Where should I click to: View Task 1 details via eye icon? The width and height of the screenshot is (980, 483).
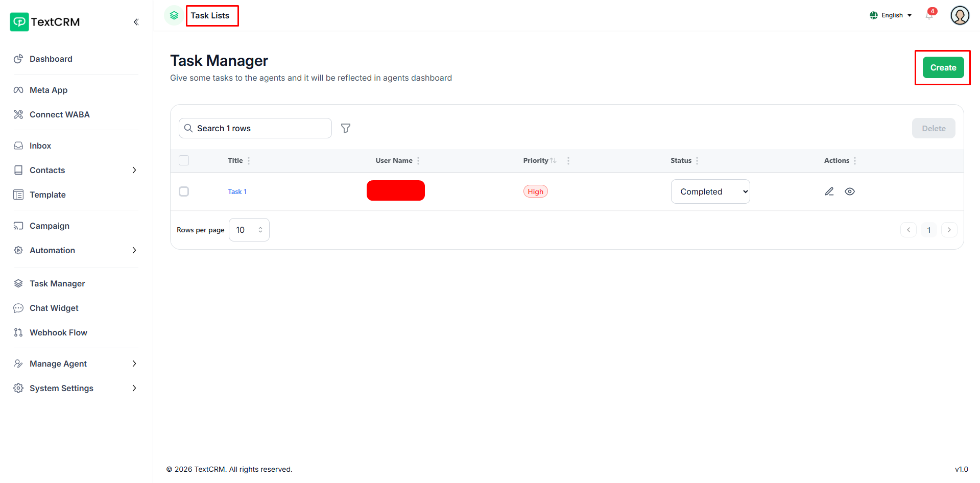pos(850,191)
